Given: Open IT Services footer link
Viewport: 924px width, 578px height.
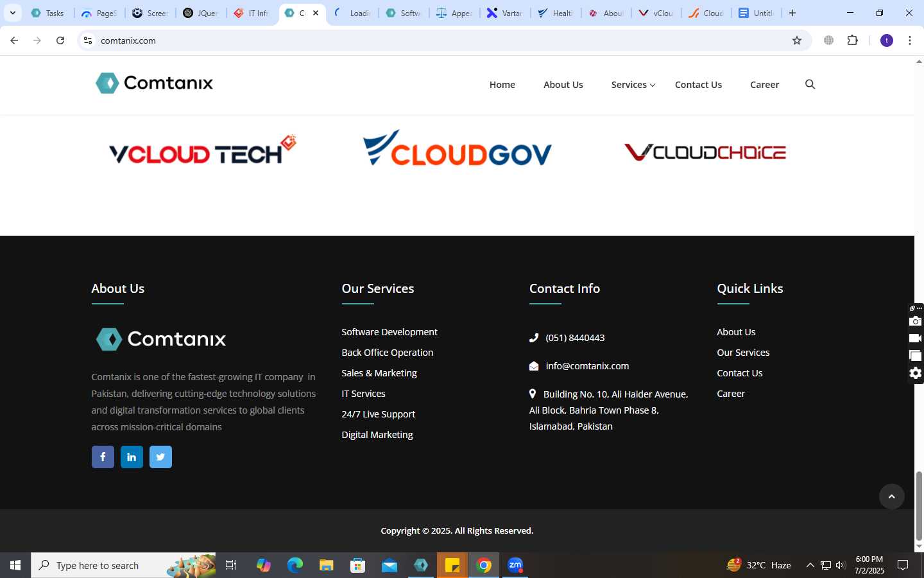Looking at the screenshot, I should pyautogui.click(x=363, y=394).
